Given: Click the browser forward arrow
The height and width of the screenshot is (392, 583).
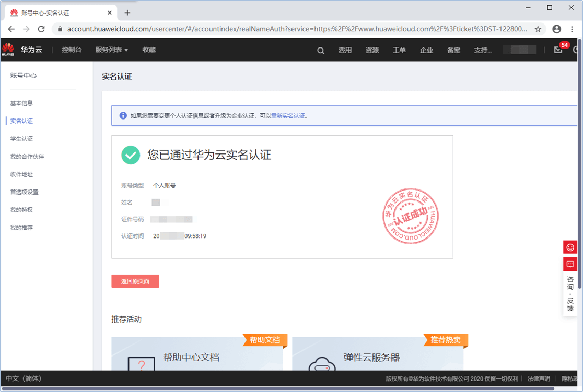Looking at the screenshot, I should (x=26, y=29).
